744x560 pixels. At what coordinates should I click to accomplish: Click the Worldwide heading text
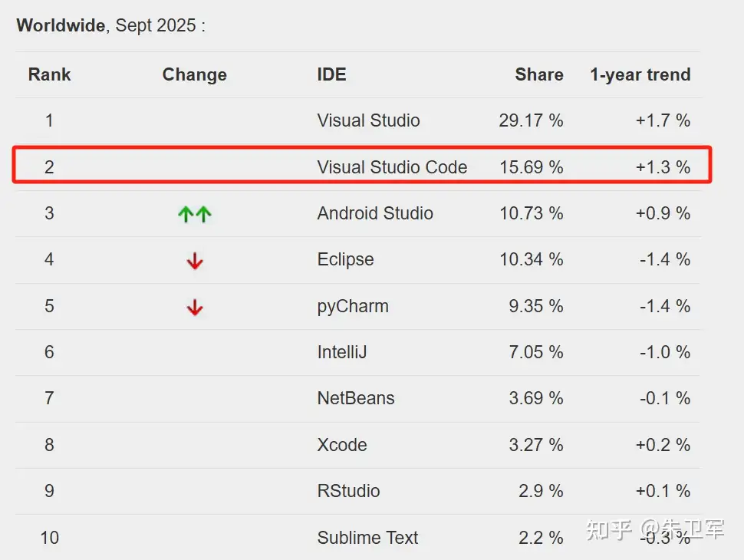[61, 25]
